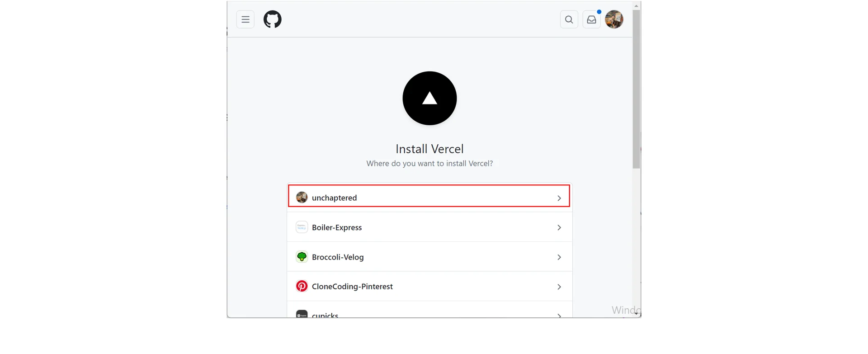
Task: Click the Boiler-Express organization icon
Action: pos(302,227)
